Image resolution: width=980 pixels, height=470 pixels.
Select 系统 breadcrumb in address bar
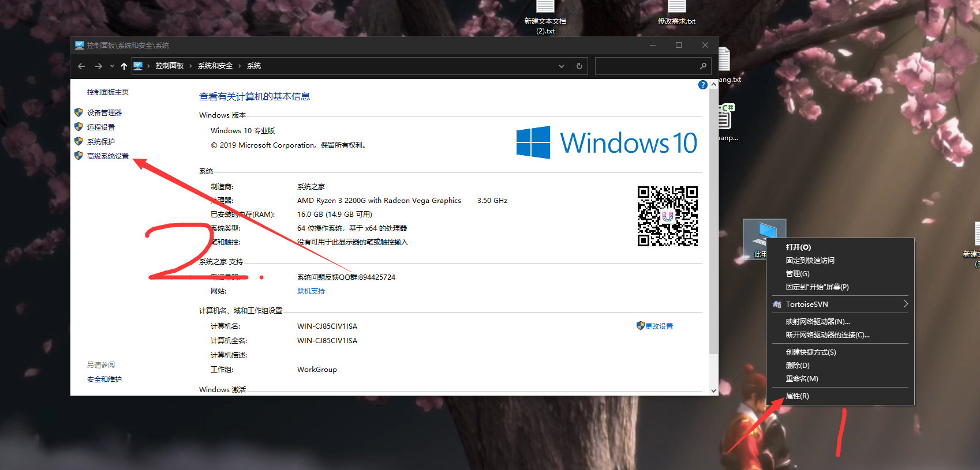254,66
